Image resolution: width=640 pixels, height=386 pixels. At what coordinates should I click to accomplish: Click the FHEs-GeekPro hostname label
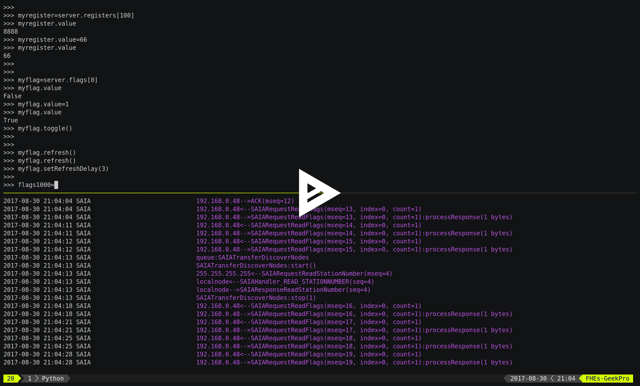click(607, 379)
